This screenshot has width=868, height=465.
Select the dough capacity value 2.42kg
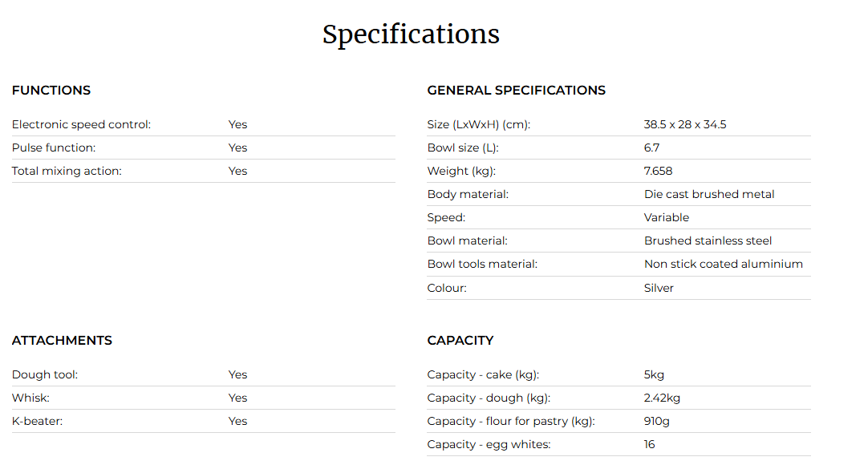pos(662,398)
